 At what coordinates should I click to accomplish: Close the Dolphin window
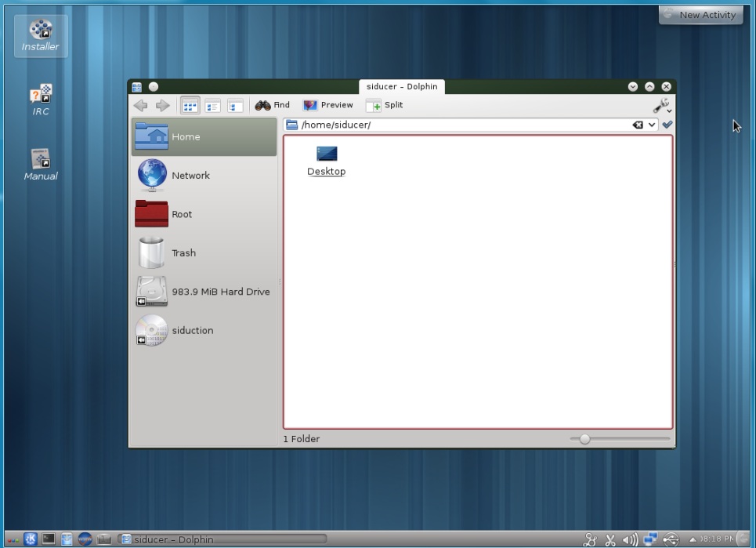tap(667, 87)
